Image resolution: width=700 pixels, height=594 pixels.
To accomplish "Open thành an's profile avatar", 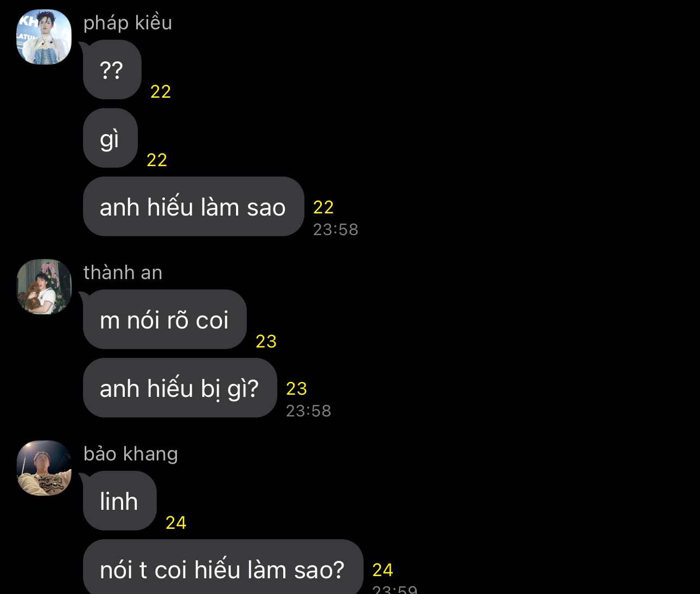I will pos(44,287).
